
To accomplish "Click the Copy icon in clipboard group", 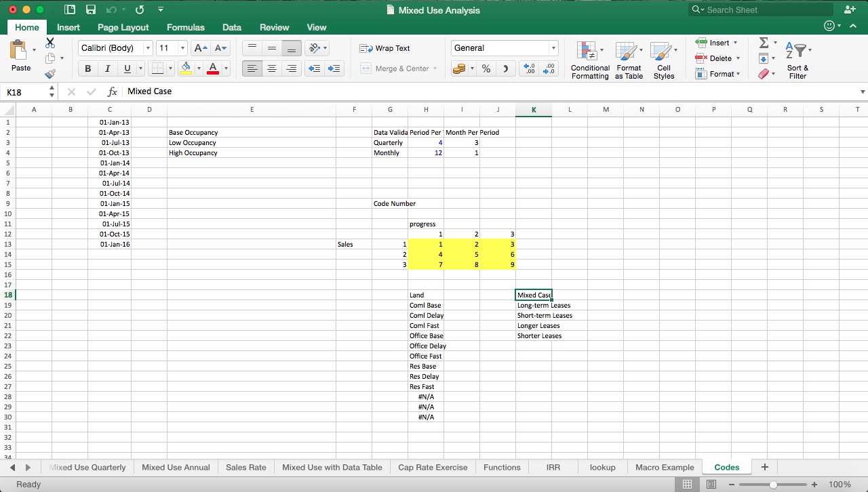I will click(50, 58).
